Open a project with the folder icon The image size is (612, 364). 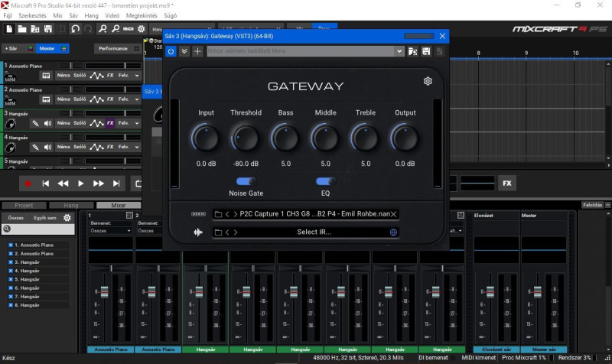[x=22, y=28]
